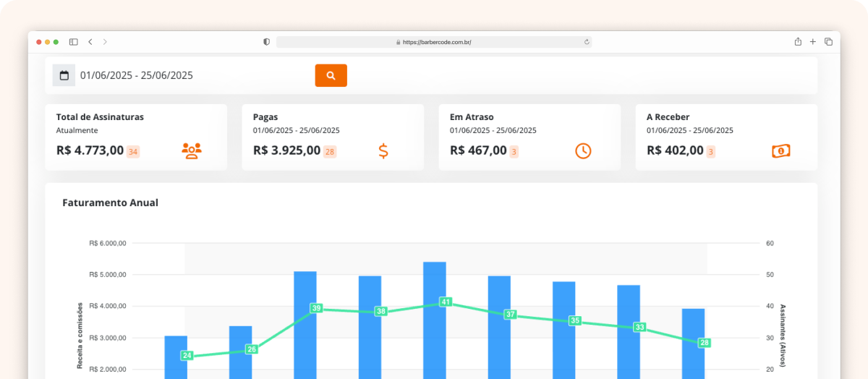The width and height of the screenshot is (868, 379).
Task: Click the R$ 6.000,00 axis label
Action: [x=108, y=243]
